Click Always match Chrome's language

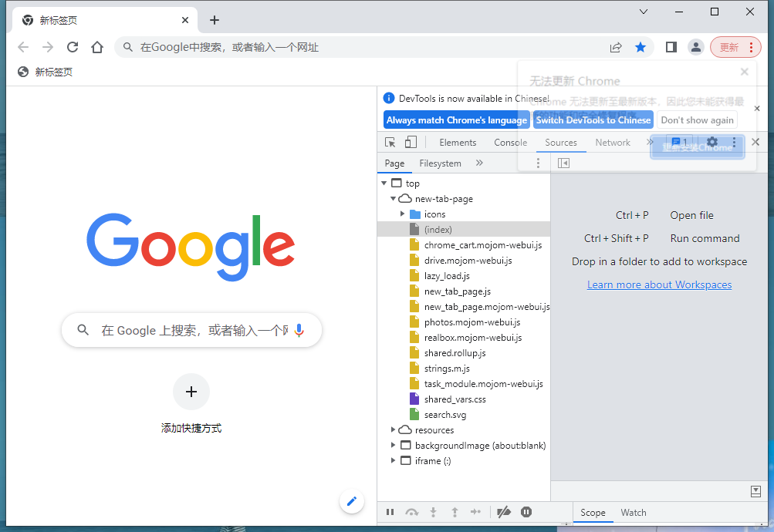[457, 120]
